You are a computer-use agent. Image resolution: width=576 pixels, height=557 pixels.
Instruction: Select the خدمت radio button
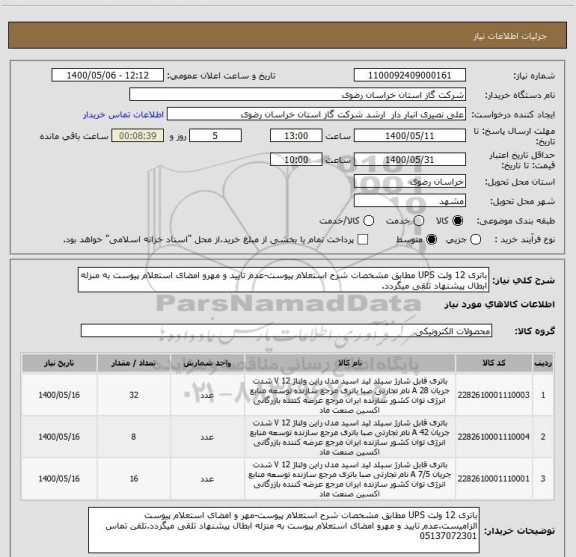[x=419, y=221]
